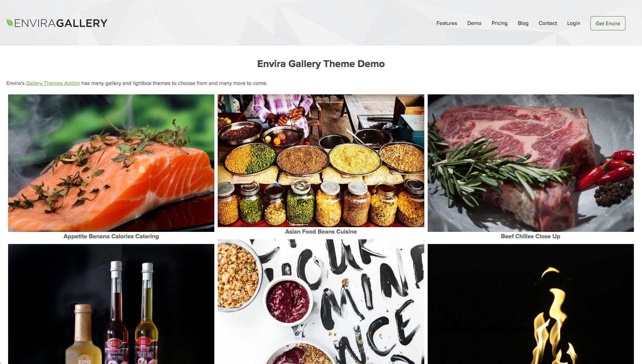Open the Pricing page
This screenshot has height=364, width=642.
click(499, 23)
